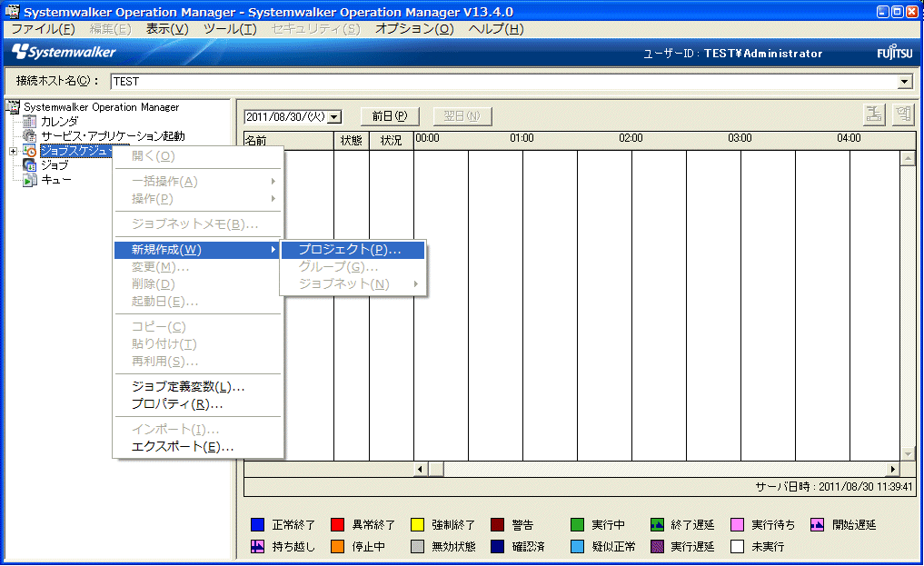Click the 開始遅延 legend icon
Image resolution: width=924 pixels, height=566 pixels.
coord(818,525)
